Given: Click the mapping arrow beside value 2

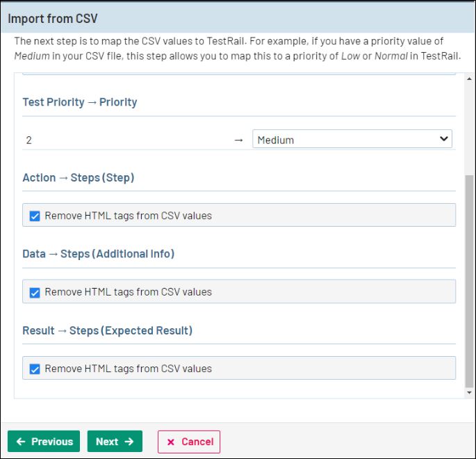Looking at the screenshot, I should pos(238,140).
